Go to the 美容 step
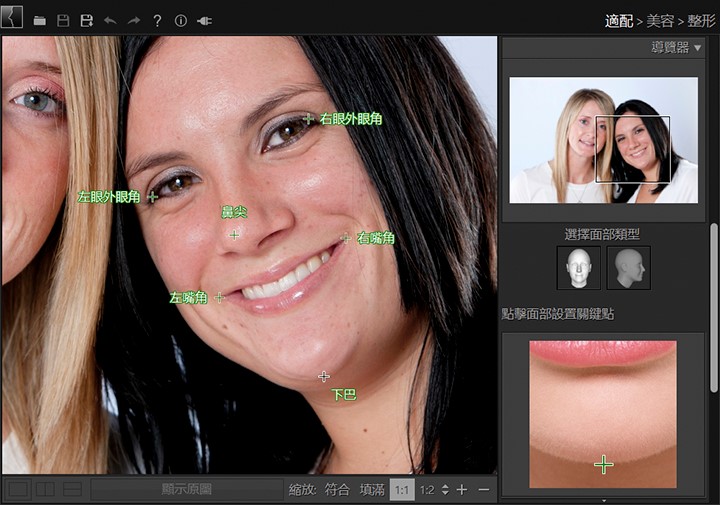 (660, 20)
